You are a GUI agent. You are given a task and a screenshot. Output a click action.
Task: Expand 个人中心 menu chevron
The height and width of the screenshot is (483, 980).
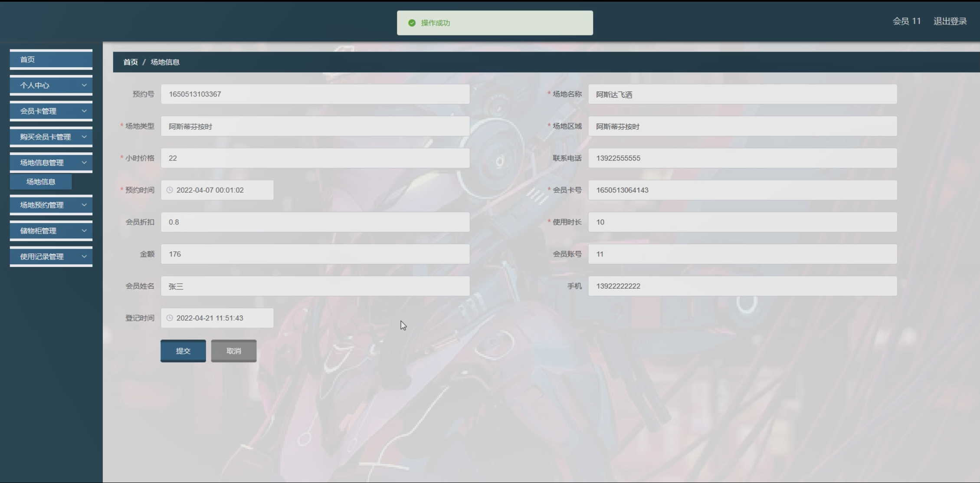84,85
